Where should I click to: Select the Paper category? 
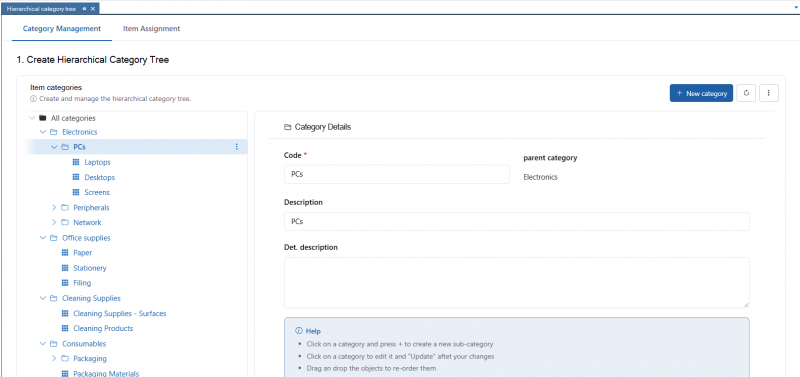pyautogui.click(x=83, y=253)
